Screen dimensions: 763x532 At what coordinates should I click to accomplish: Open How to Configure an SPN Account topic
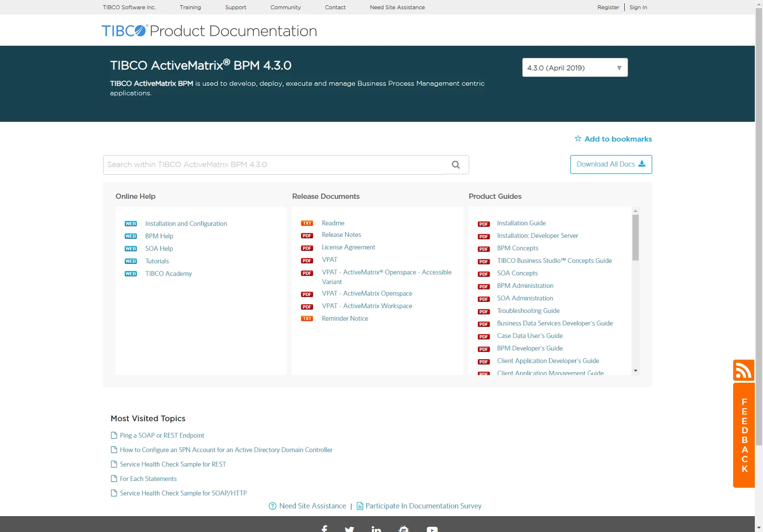click(226, 450)
